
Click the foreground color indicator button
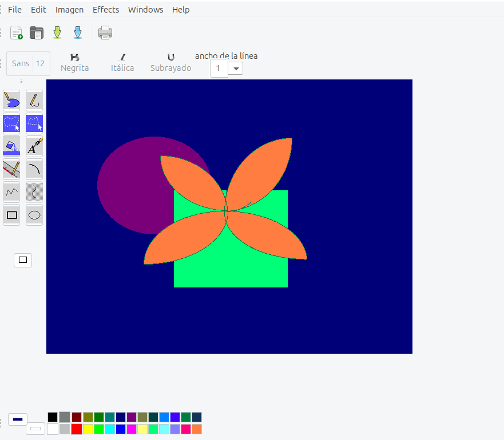pyautogui.click(x=18, y=419)
